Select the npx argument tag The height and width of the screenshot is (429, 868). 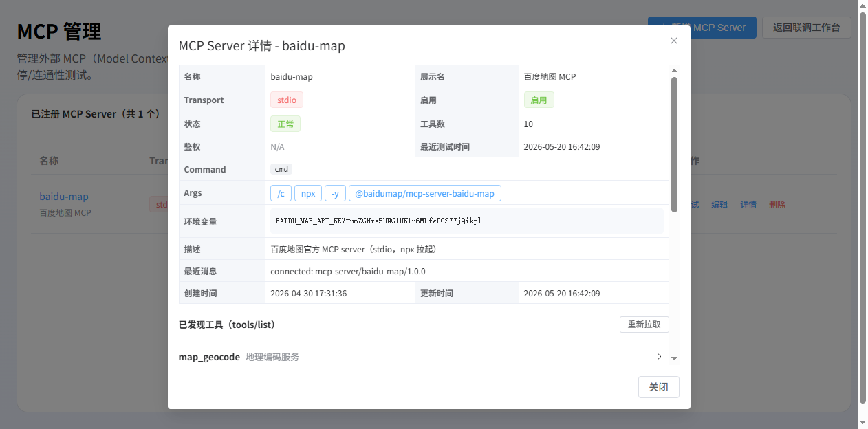click(308, 193)
